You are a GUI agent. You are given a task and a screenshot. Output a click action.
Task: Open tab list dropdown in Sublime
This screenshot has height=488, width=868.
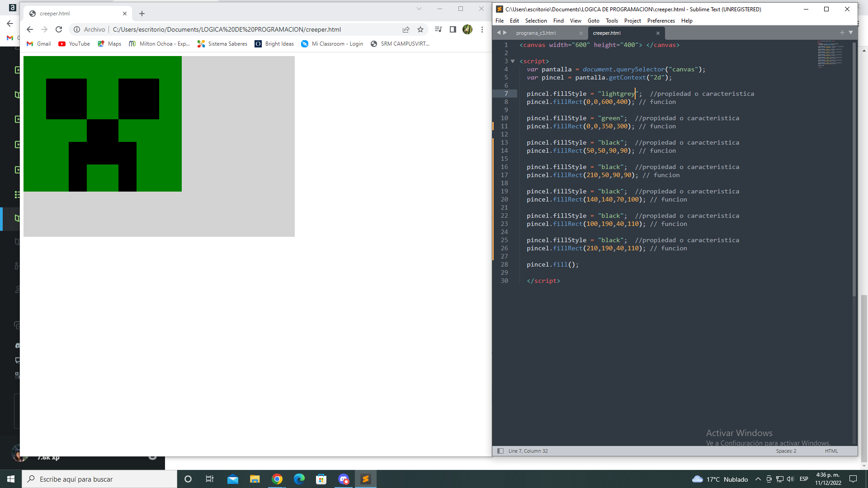851,33
